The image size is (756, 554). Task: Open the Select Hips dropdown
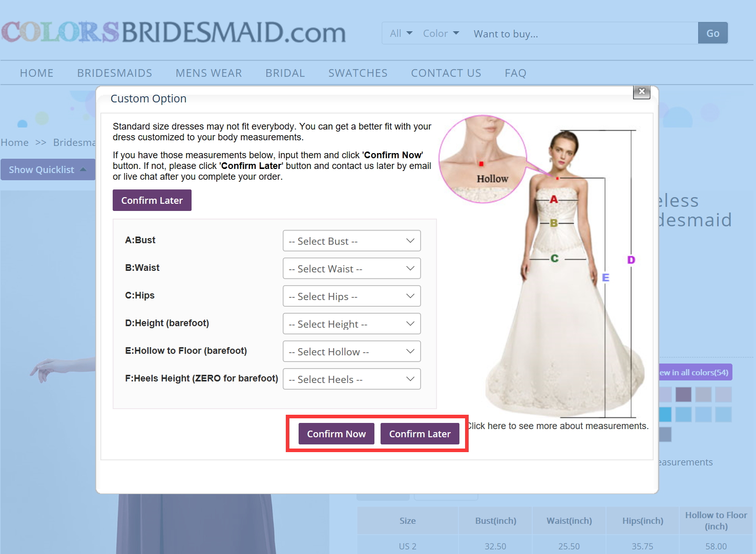[351, 296]
